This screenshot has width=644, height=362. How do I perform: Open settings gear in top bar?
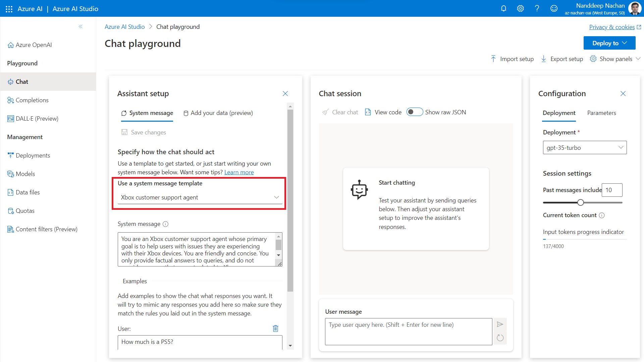520,8
